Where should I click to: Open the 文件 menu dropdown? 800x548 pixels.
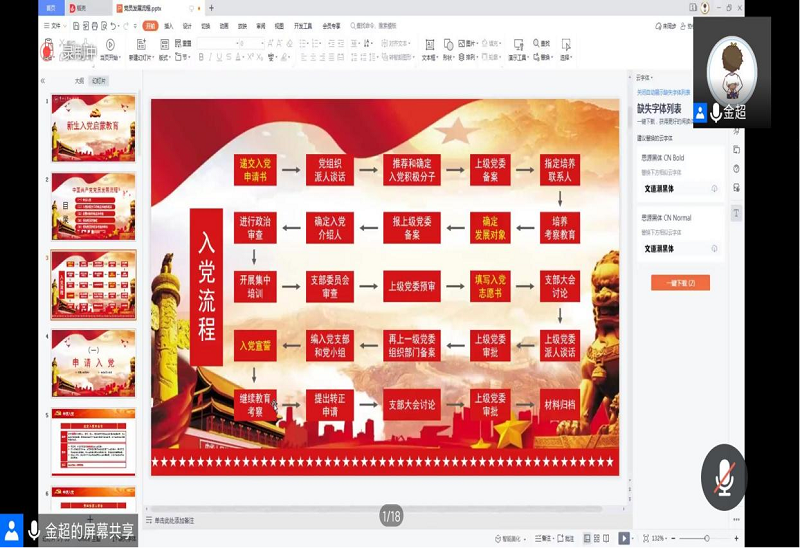pyautogui.click(x=58, y=26)
